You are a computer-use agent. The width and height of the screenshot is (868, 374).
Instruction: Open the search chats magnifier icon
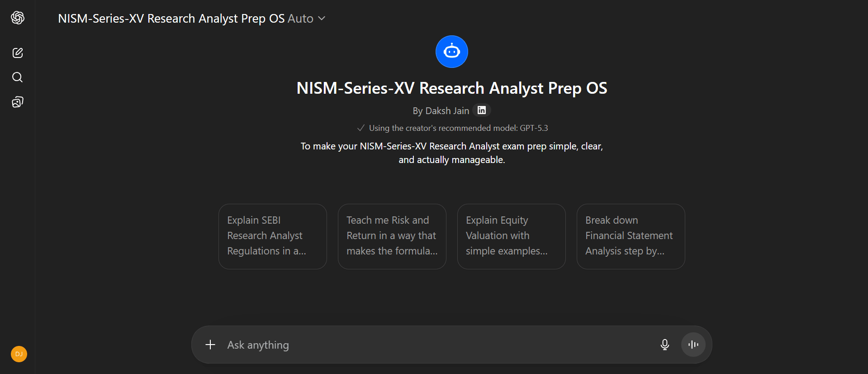click(x=18, y=77)
